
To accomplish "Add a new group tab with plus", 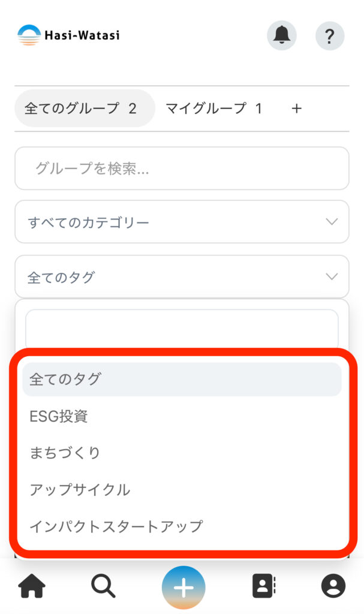I will (296, 109).
